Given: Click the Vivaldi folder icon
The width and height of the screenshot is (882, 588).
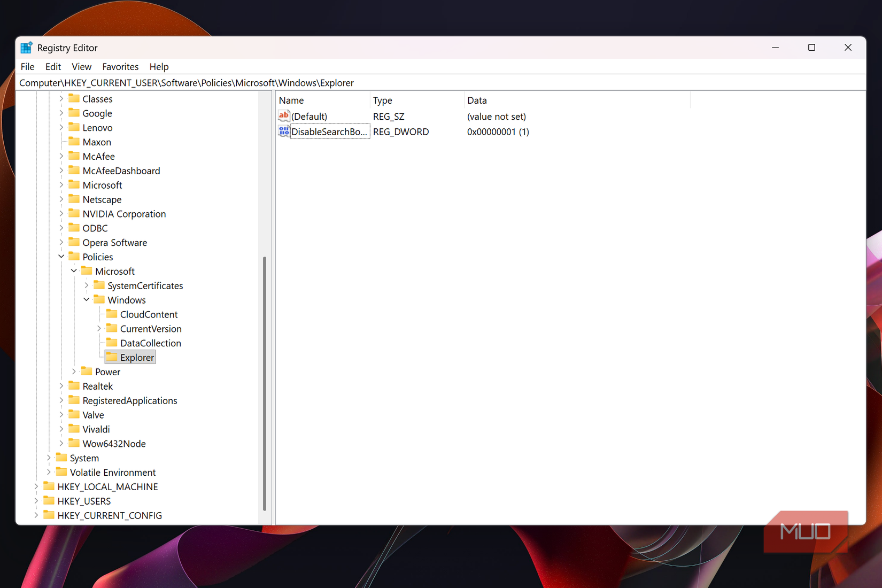Looking at the screenshot, I should click(74, 429).
